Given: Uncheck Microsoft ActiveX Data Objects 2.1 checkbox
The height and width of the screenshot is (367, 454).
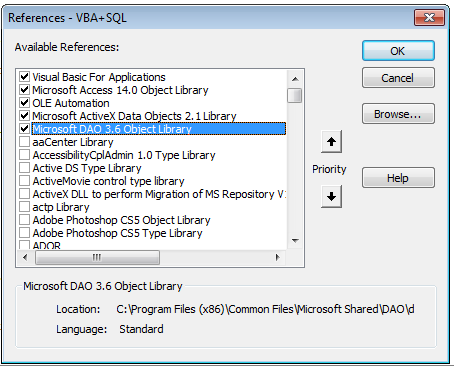Looking at the screenshot, I should pos(24,116).
